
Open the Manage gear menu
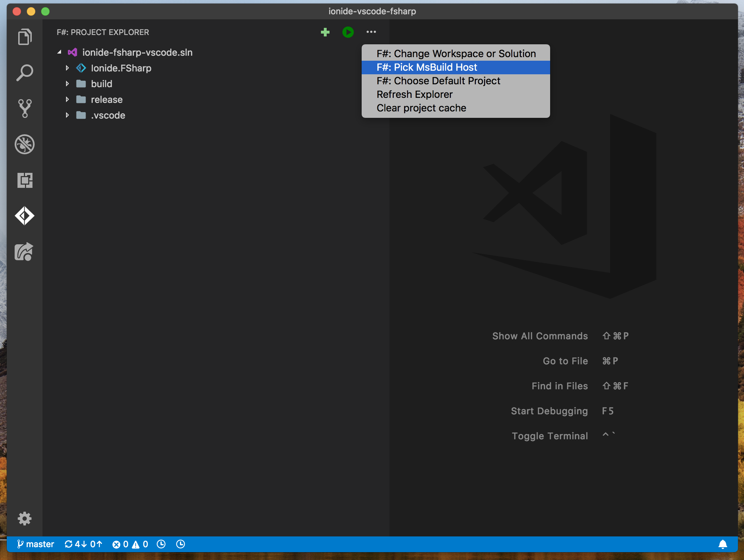point(25,518)
